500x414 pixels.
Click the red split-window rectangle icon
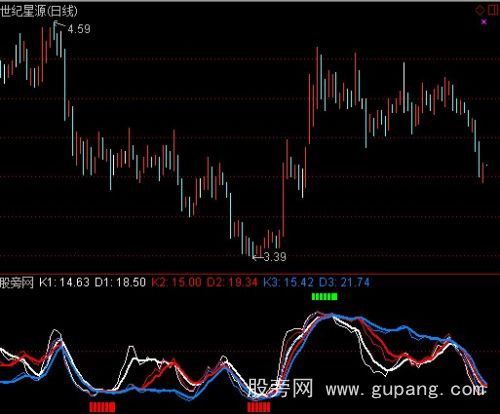click(x=493, y=10)
